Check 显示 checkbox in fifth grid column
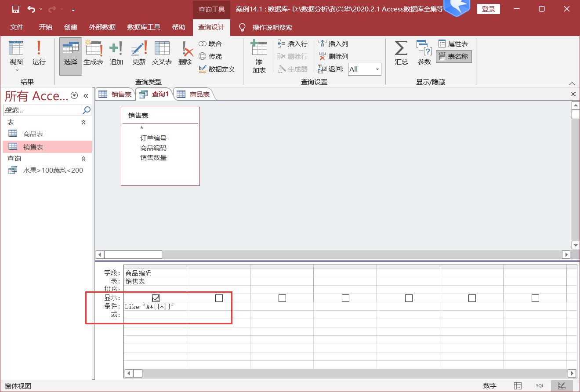The width and height of the screenshot is (580, 392). (409, 298)
